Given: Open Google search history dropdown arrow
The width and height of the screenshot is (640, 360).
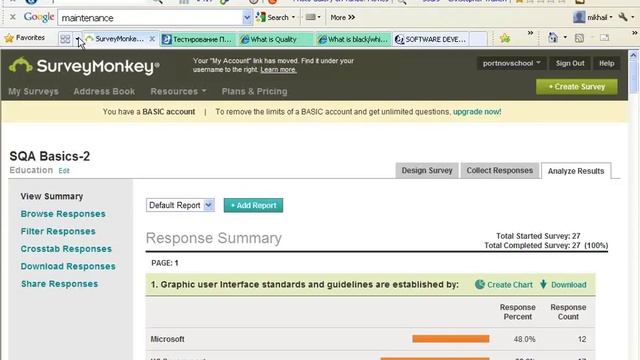Looking at the screenshot, I should click(x=247, y=18).
